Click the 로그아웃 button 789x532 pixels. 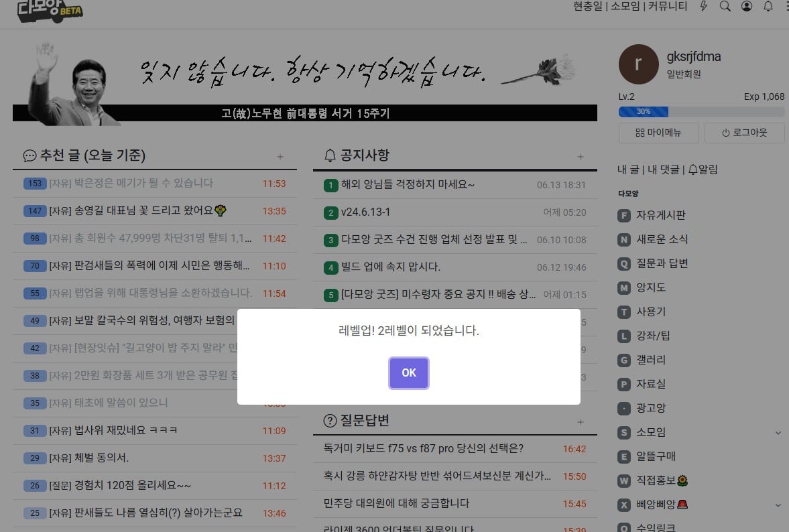(744, 133)
